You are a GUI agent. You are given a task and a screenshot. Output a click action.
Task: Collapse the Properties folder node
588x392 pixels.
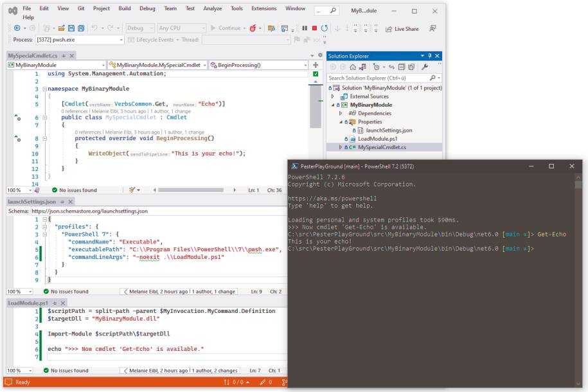point(341,122)
